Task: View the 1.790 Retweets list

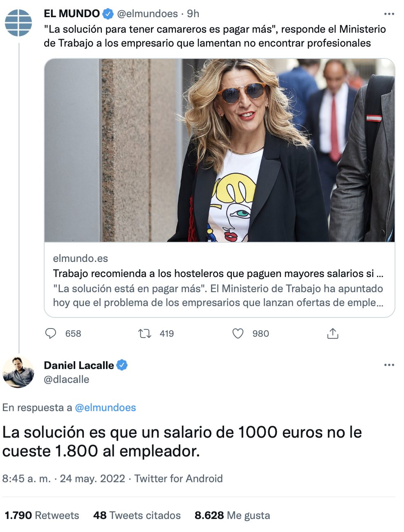Action: (x=42, y=515)
